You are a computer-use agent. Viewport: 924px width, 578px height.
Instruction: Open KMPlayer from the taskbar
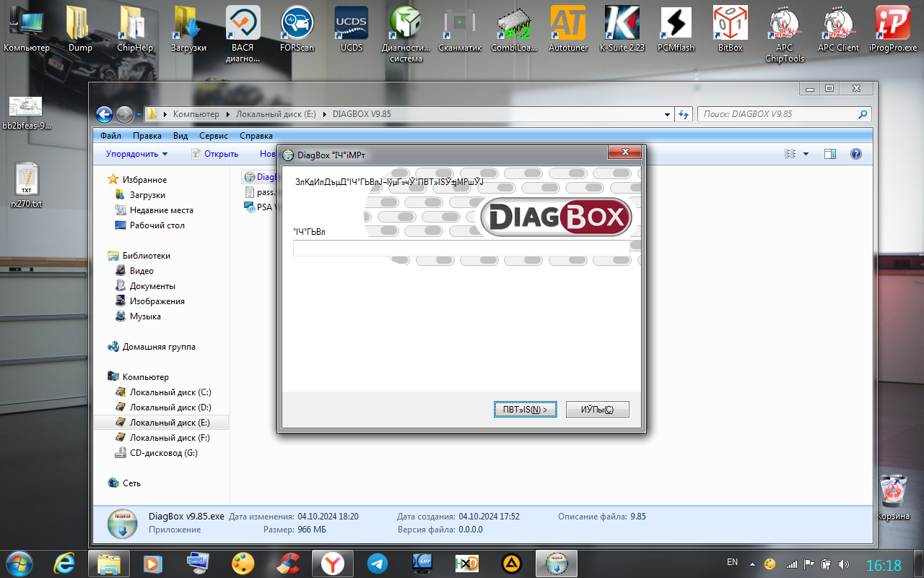422,563
